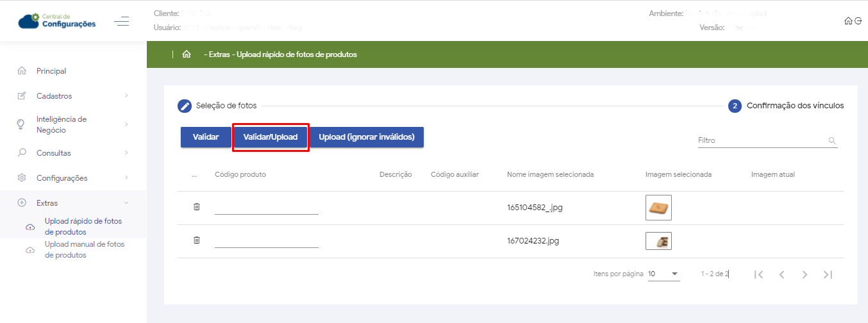Click the hamburger menu toggle icon
This screenshot has height=323, width=868.
pos(121,22)
